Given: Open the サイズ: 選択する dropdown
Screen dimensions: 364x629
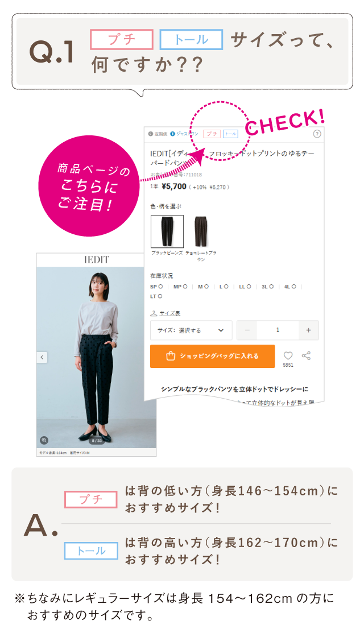Looking at the screenshot, I should point(191,330).
